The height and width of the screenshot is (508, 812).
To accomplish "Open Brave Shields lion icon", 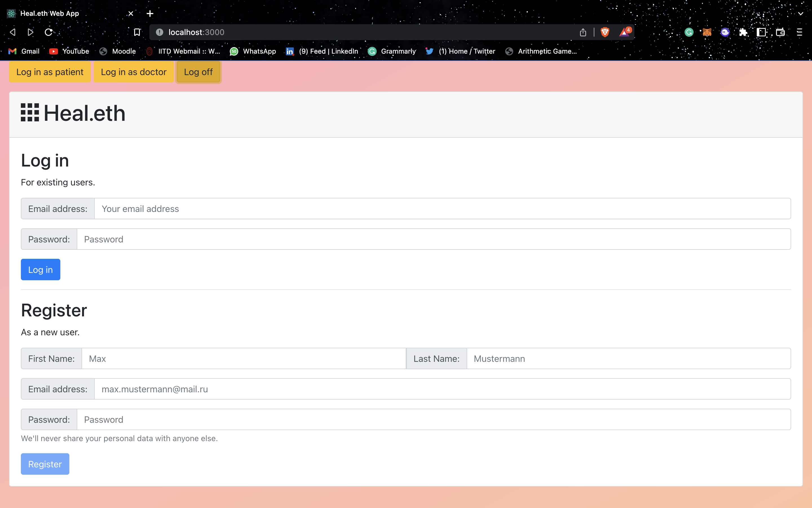I will [x=605, y=32].
